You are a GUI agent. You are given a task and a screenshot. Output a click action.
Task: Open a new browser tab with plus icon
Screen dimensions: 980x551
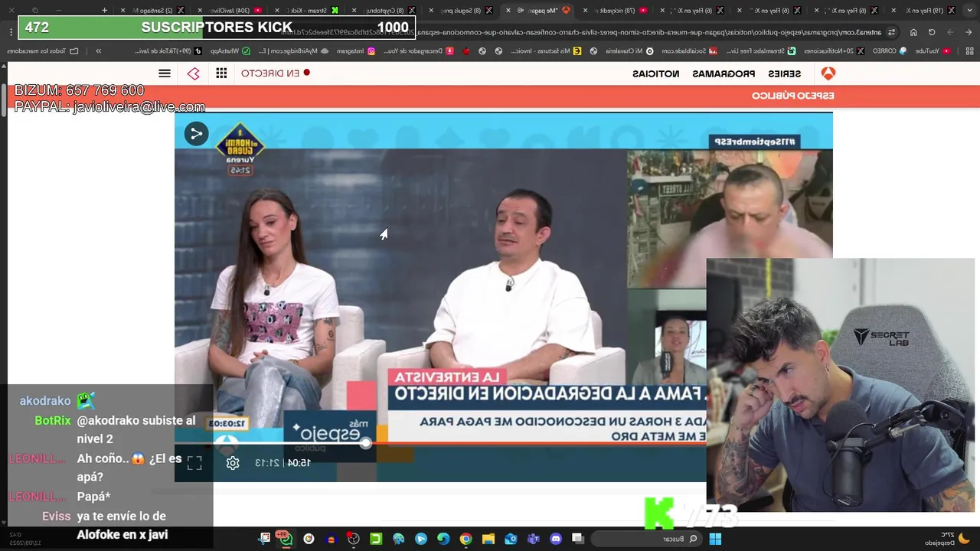[104, 10]
